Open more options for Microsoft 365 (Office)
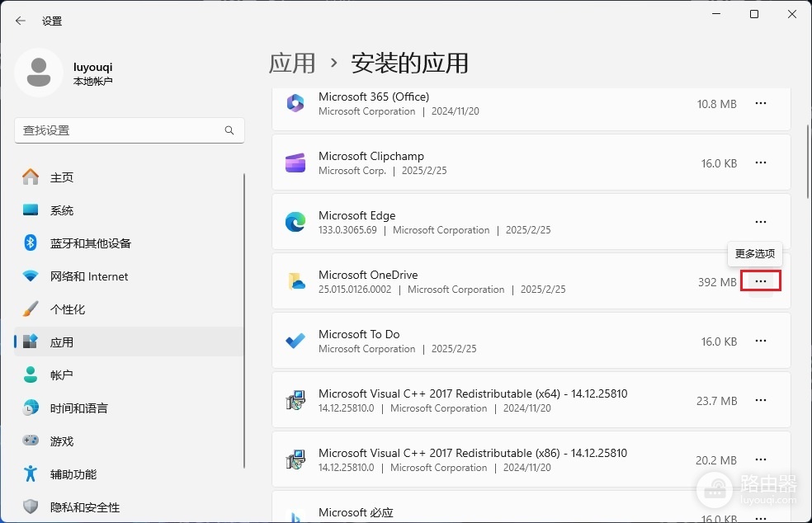The image size is (812, 523). [761, 104]
